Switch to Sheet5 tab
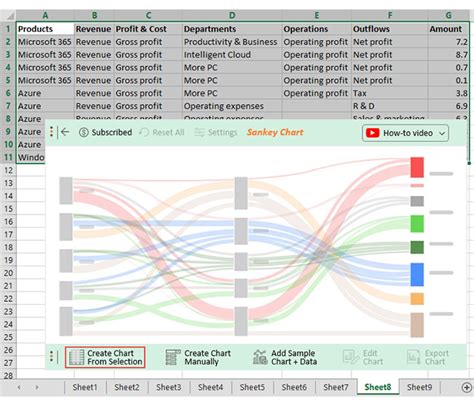 pyautogui.click(x=252, y=387)
